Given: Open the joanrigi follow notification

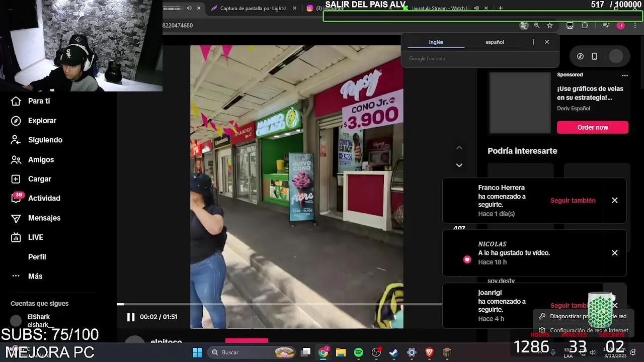Looking at the screenshot, I should [523, 306].
